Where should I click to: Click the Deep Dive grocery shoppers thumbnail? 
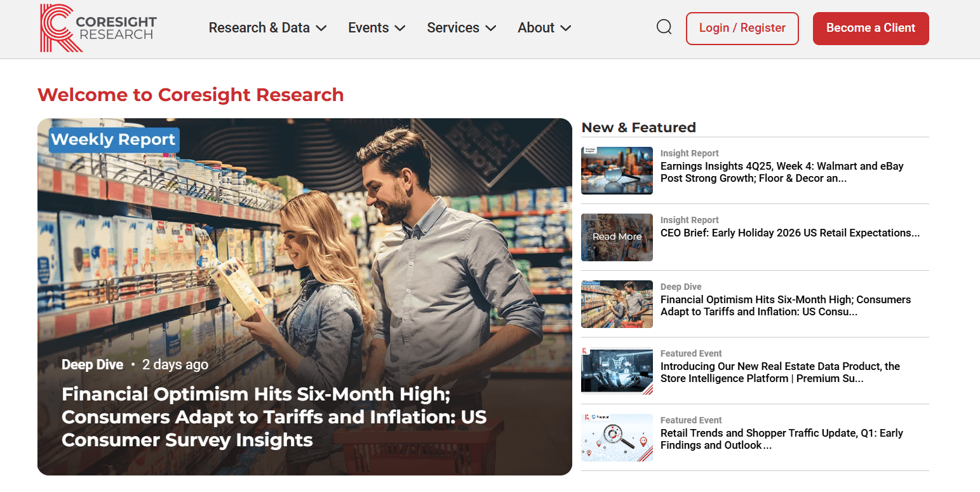click(x=617, y=304)
